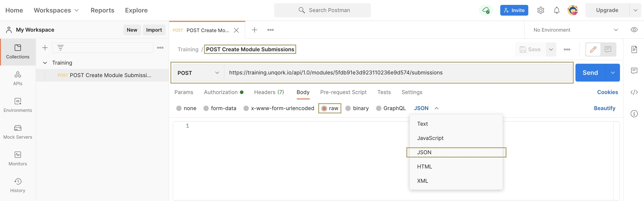Open the Mock Servers sidebar panel
Viewport: 644px width, 201px height.
point(18,132)
